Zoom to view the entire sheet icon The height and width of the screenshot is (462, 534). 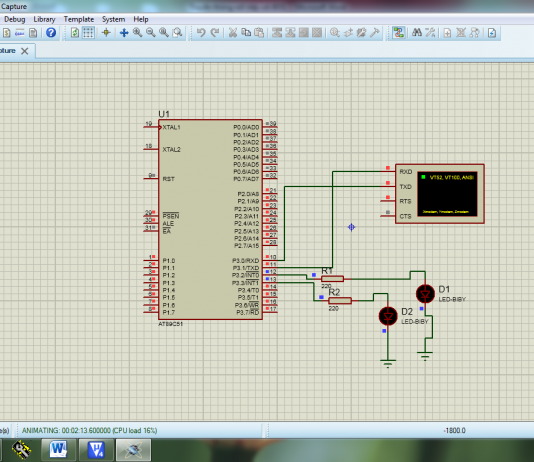[x=164, y=33]
